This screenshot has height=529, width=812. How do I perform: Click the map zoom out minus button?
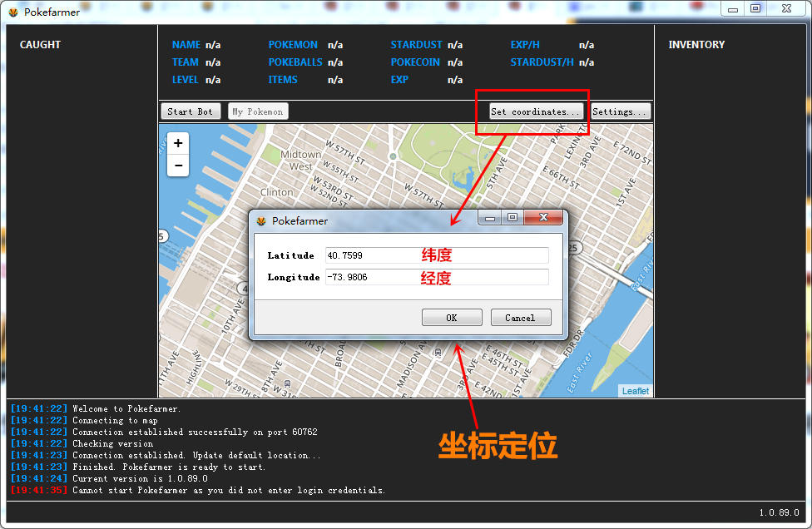(178, 166)
